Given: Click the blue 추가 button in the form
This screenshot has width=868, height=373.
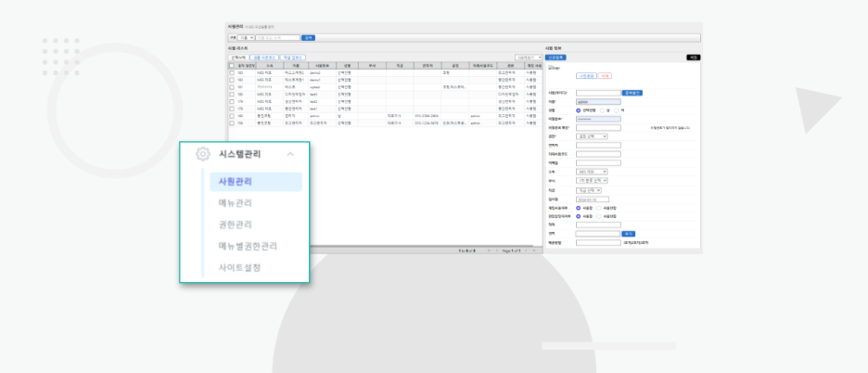Looking at the screenshot, I should click(x=629, y=234).
